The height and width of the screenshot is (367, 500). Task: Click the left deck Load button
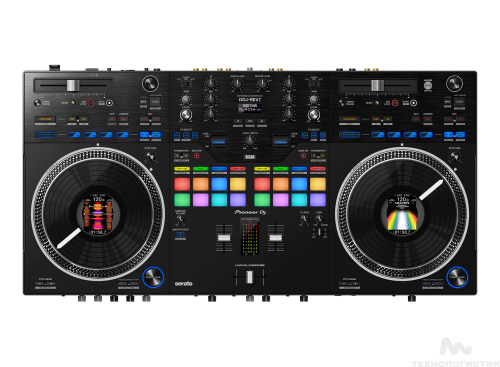coord(155,102)
